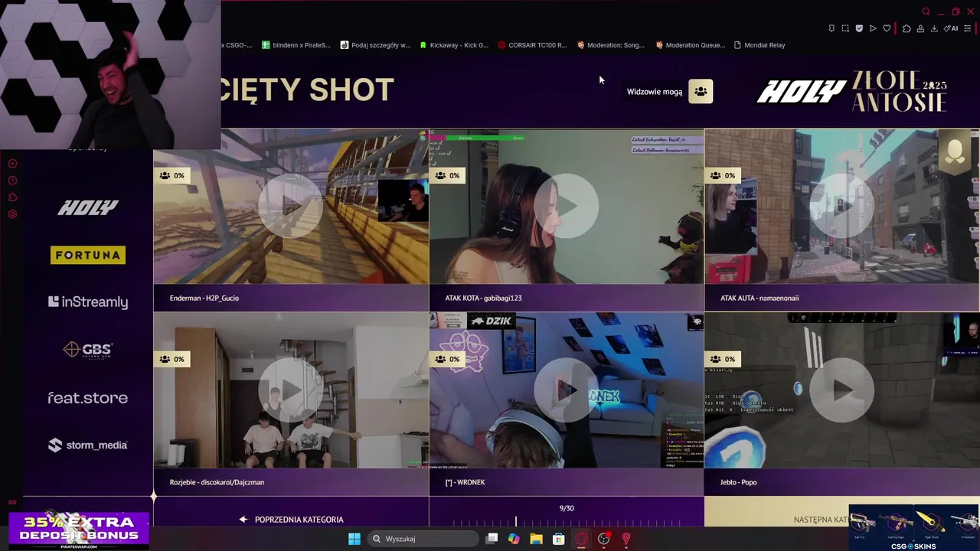The image size is (980, 551).
Task: Open Settings gear icon in sidebar
Action: point(12,214)
